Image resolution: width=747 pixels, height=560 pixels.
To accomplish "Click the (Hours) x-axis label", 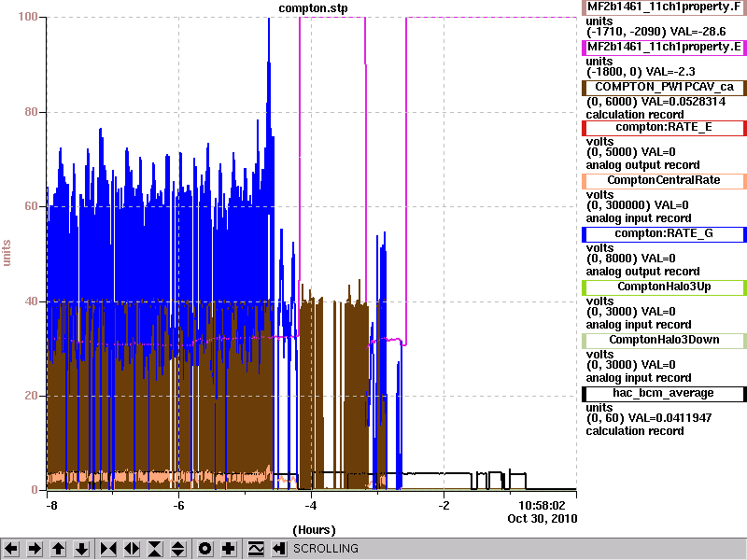I will click(314, 530).
